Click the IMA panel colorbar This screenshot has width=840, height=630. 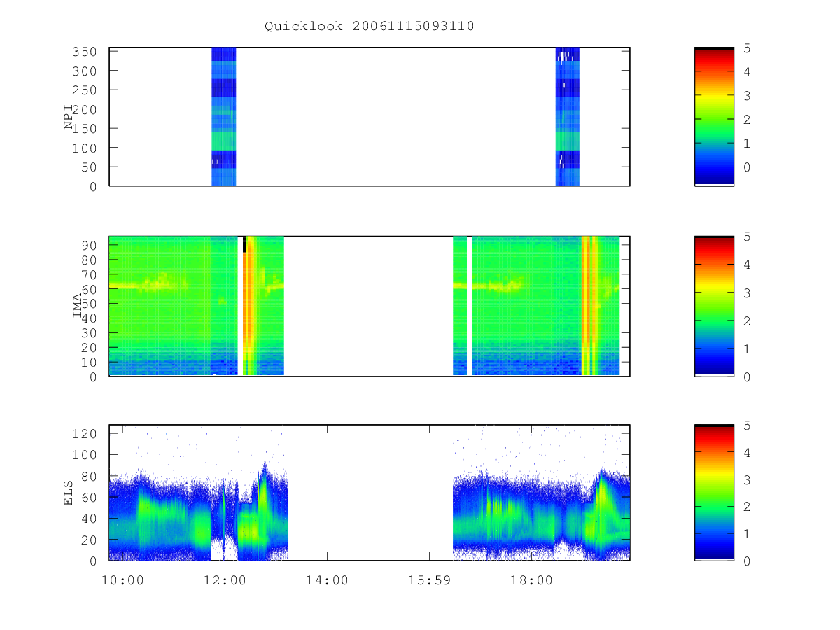[x=714, y=306]
